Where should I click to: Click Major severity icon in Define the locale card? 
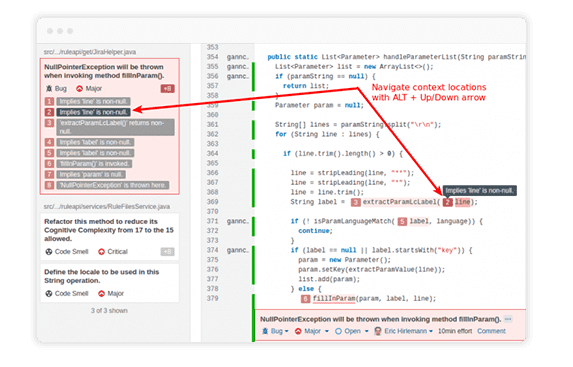click(x=101, y=293)
